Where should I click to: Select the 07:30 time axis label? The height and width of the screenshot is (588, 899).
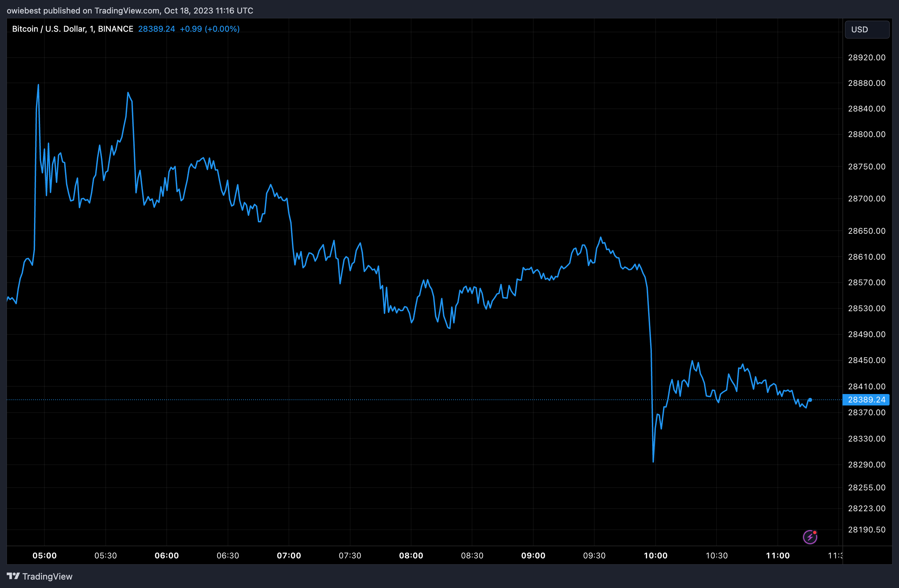point(350,555)
